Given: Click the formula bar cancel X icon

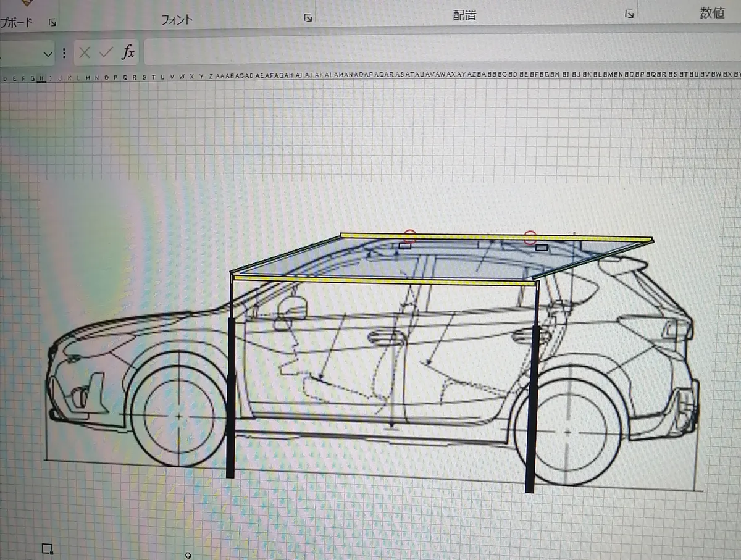Looking at the screenshot, I should coord(85,53).
